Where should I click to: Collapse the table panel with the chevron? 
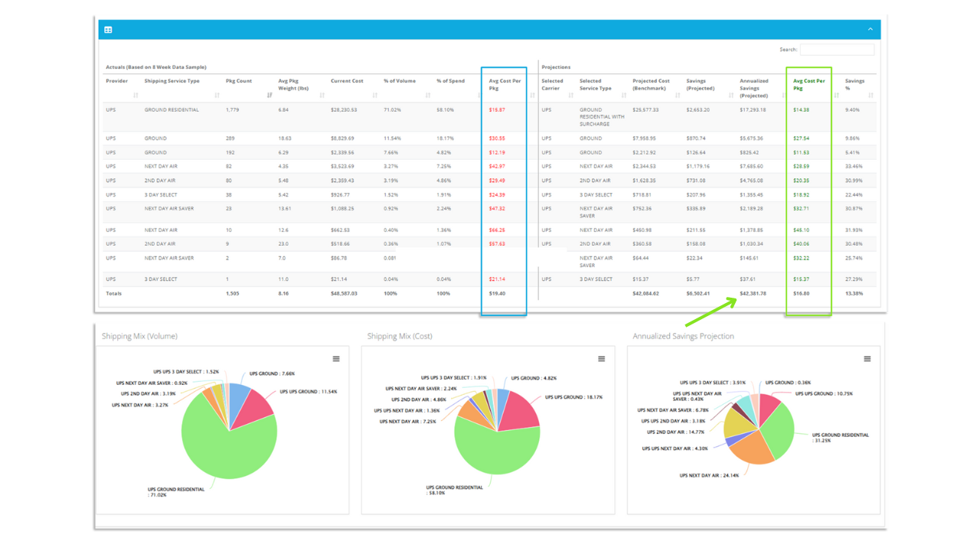point(871,30)
